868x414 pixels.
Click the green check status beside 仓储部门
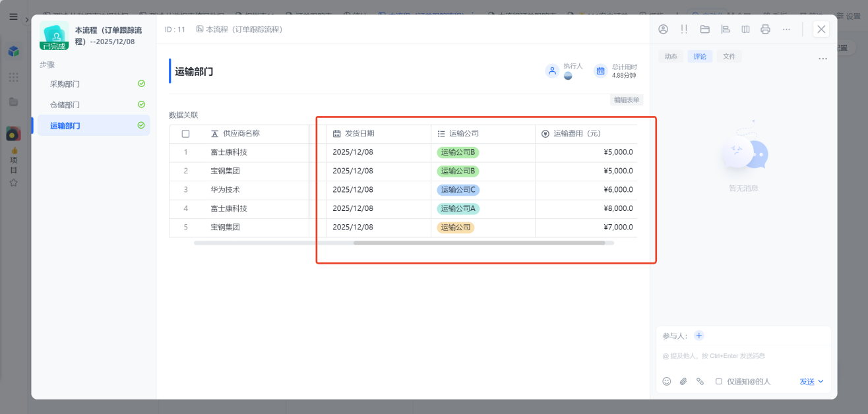(x=141, y=104)
